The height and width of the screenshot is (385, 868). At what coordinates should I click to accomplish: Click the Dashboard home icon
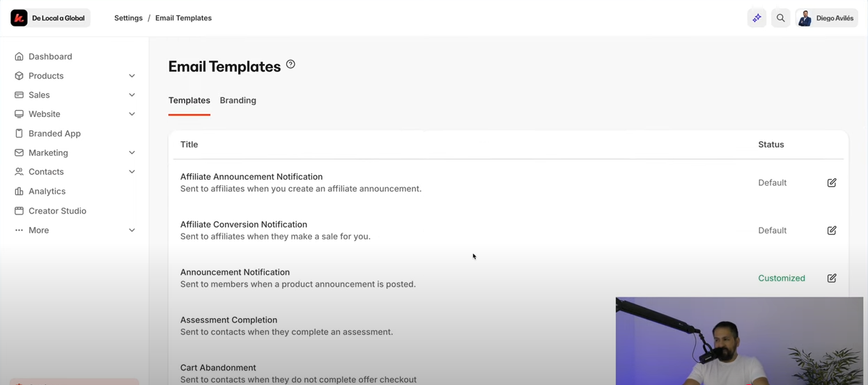(x=19, y=56)
